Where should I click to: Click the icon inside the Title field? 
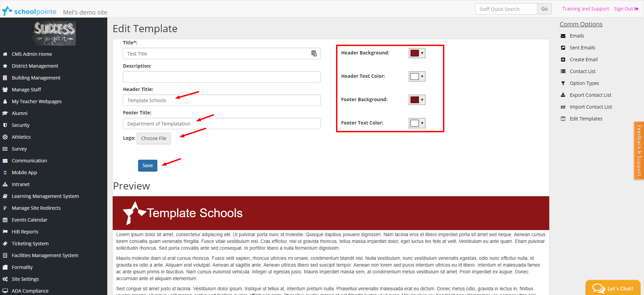click(x=314, y=53)
